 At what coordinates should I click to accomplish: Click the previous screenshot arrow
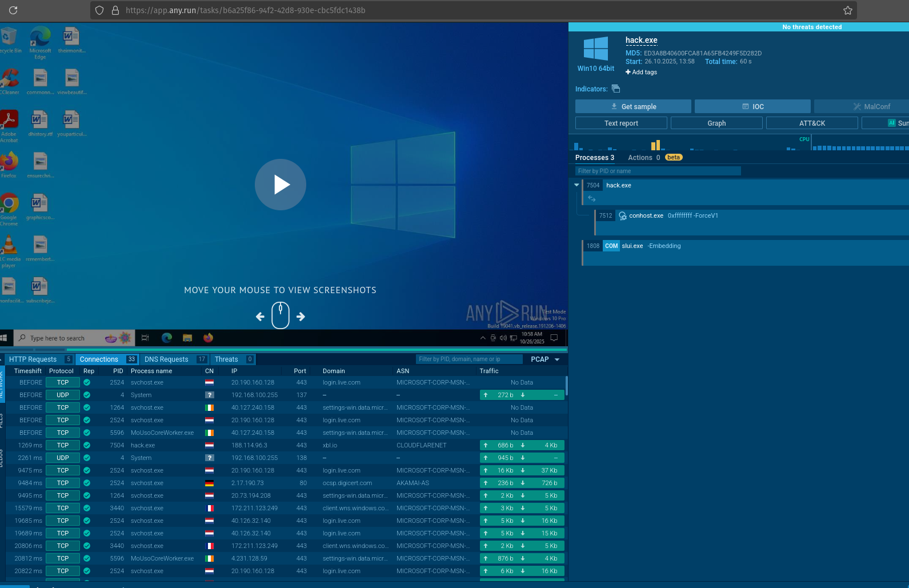coord(260,317)
